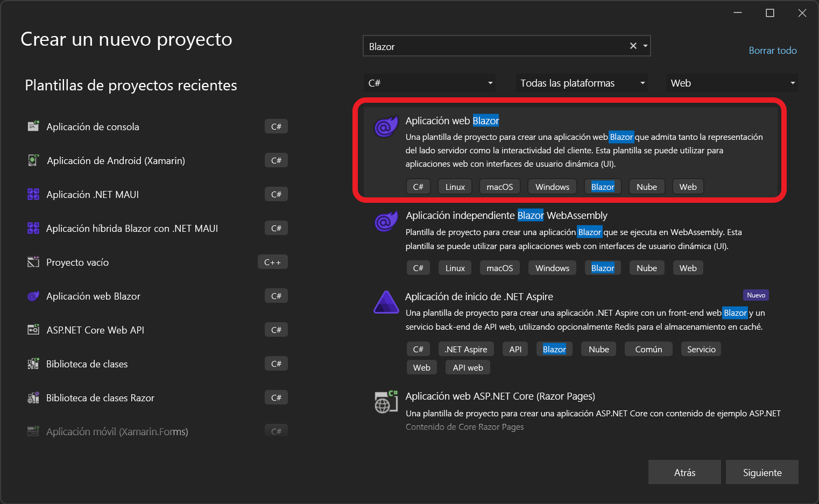Open the Todas las plataformas filter dropdown
The height and width of the screenshot is (504, 819).
click(x=582, y=83)
